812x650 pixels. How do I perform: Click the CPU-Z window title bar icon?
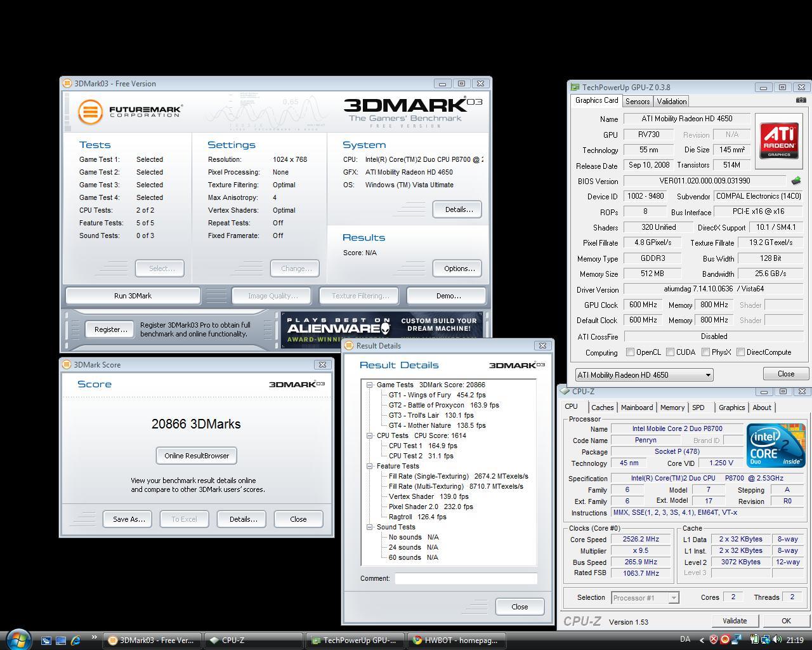coord(565,391)
